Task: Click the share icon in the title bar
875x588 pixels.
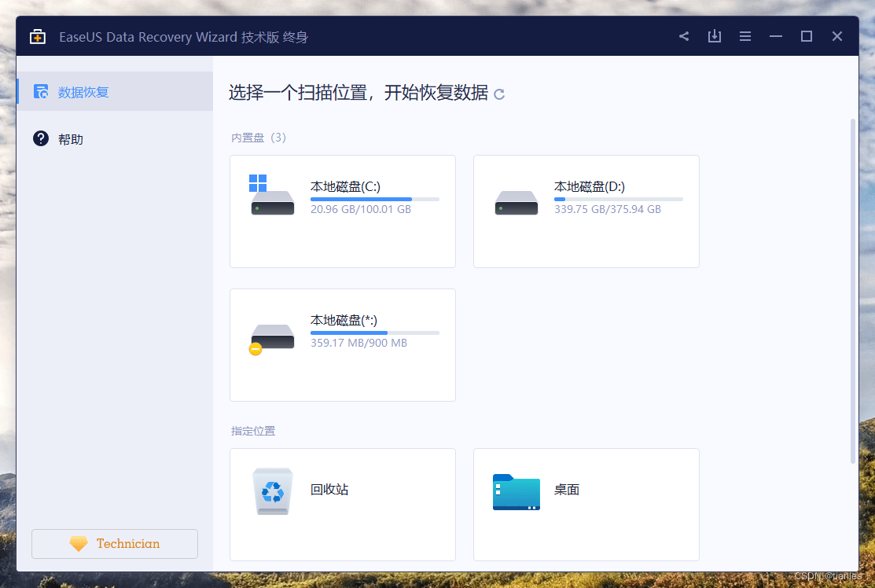Action: [x=683, y=35]
